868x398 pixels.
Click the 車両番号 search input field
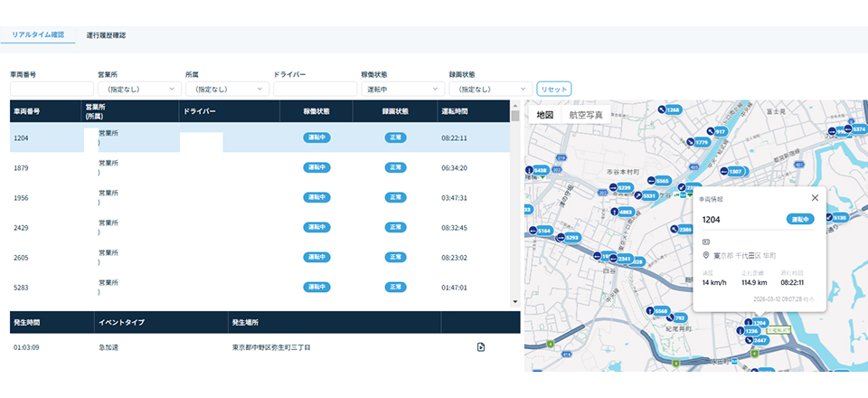click(x=52, y=89)
